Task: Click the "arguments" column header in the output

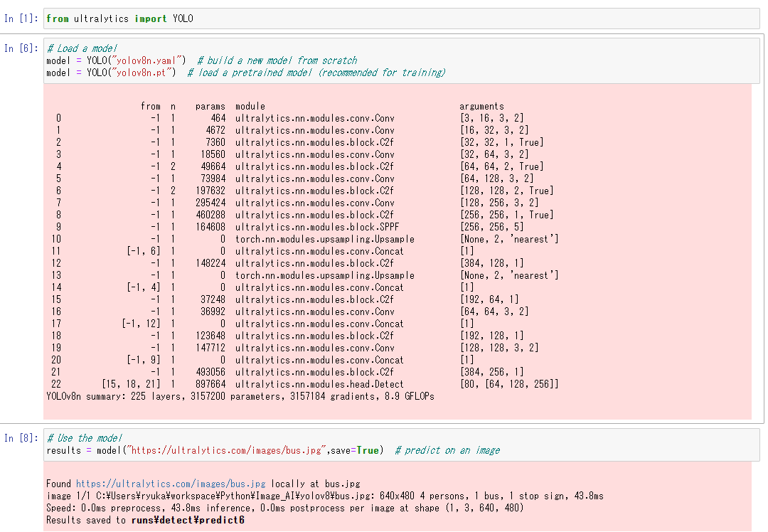Action: [x=481, y=106]
